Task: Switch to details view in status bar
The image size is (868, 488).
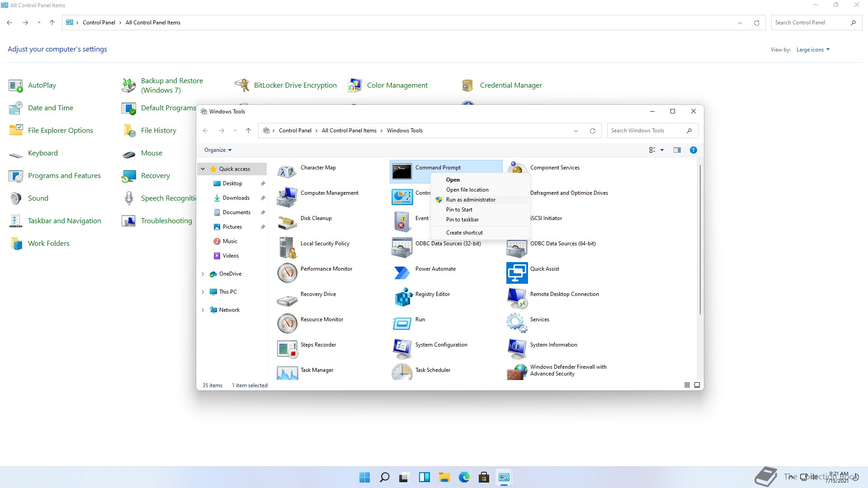Action: 687,385
